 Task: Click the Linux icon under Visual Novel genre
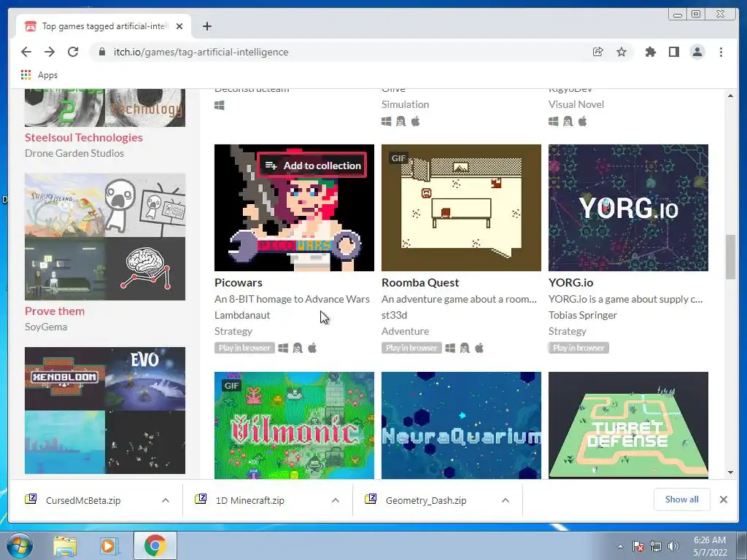click(x=568, y=122)
